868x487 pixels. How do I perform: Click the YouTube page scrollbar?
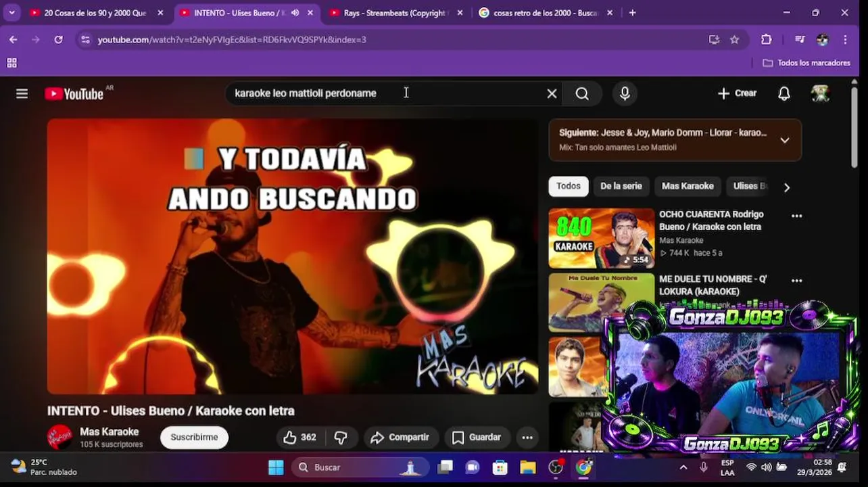(854, 129)
